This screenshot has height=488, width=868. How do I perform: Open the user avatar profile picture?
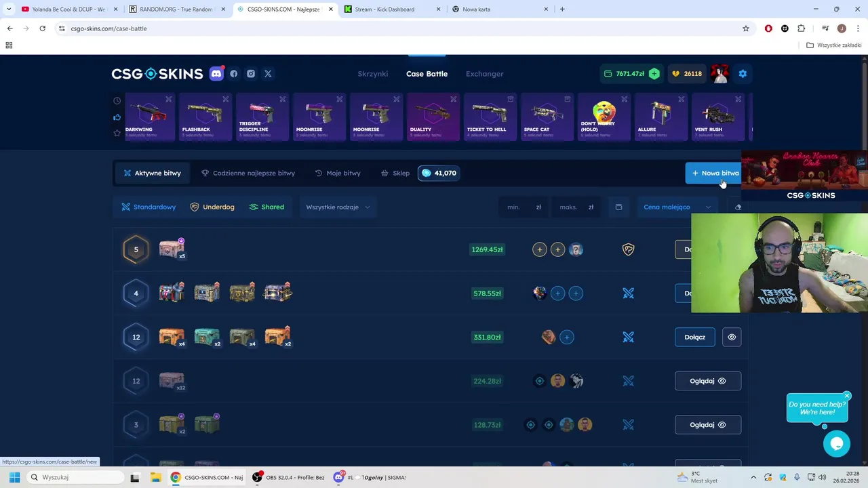pos(719,74)
